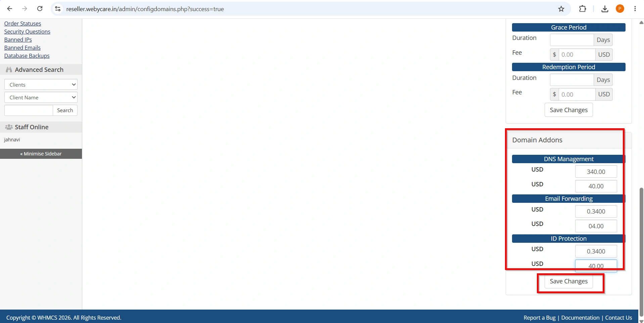Click the page vertical scrollbar thumb

coord(641,252)
